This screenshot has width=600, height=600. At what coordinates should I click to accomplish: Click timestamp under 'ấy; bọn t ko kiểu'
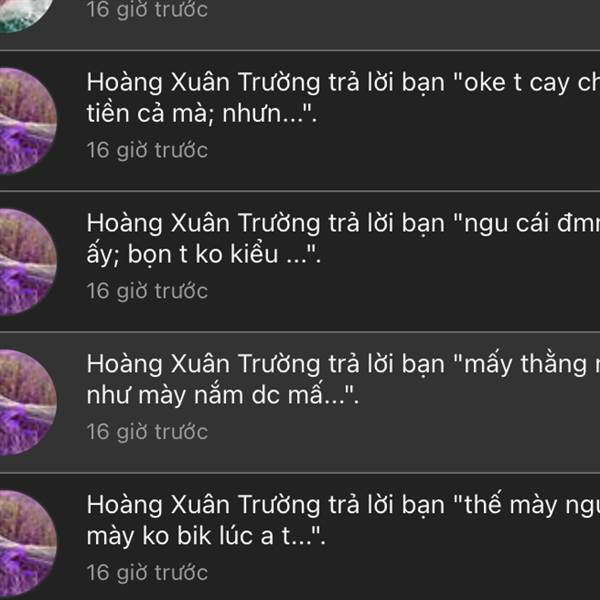(147, 291)
